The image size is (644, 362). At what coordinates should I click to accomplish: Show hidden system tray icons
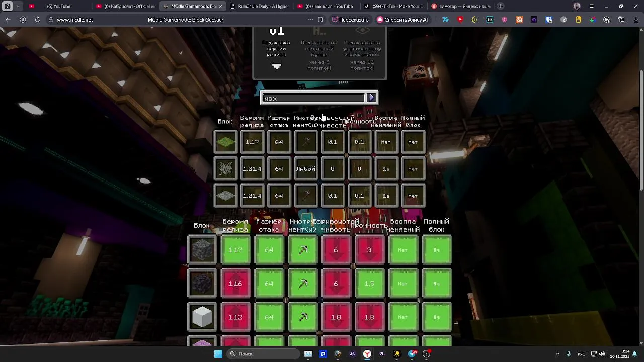pyautogui.click(x=557, y=354)
